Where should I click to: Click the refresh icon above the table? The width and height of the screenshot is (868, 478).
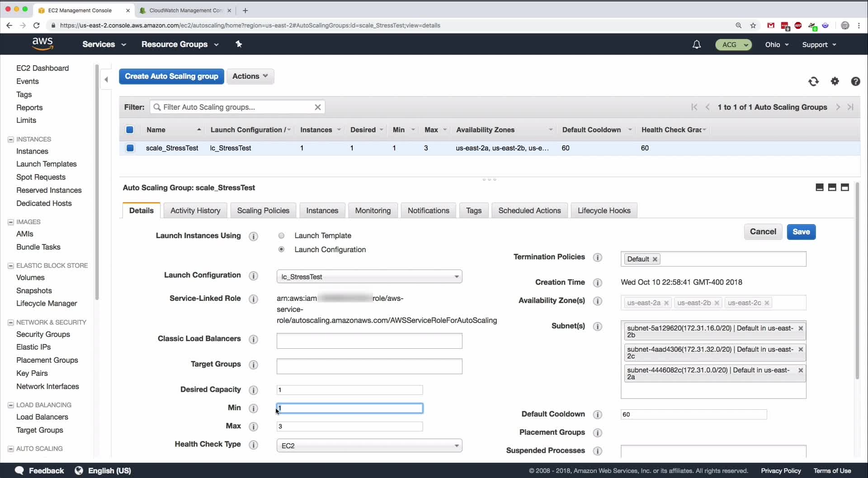click(x=813, y=81)
